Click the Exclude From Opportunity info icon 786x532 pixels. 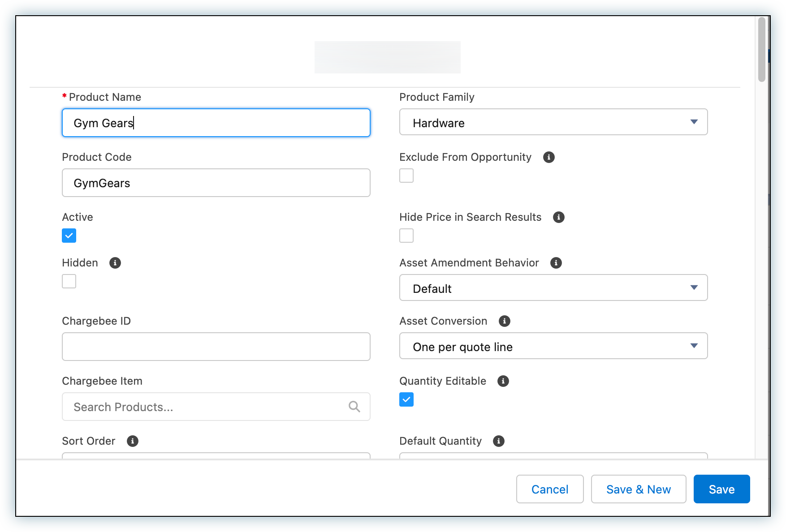[x=549, y=157]
